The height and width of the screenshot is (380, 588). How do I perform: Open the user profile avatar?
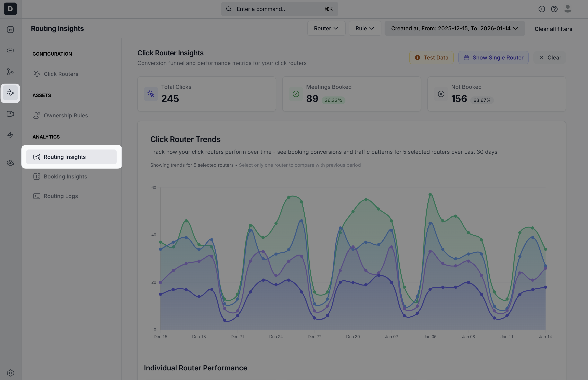coord(567,9)
